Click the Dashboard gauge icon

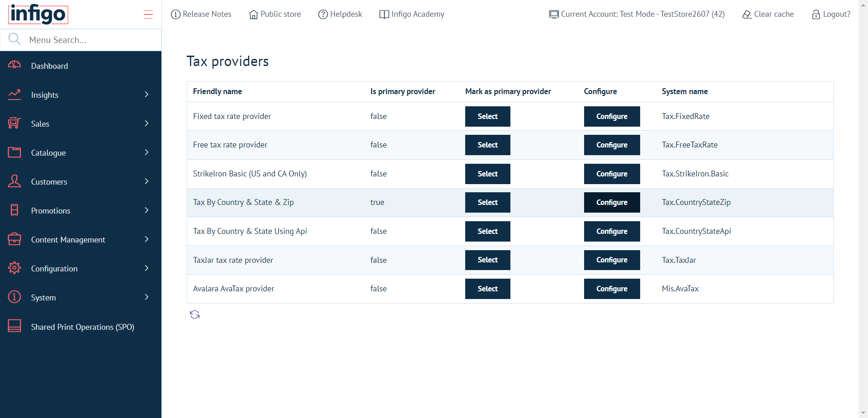coord(14,66)
